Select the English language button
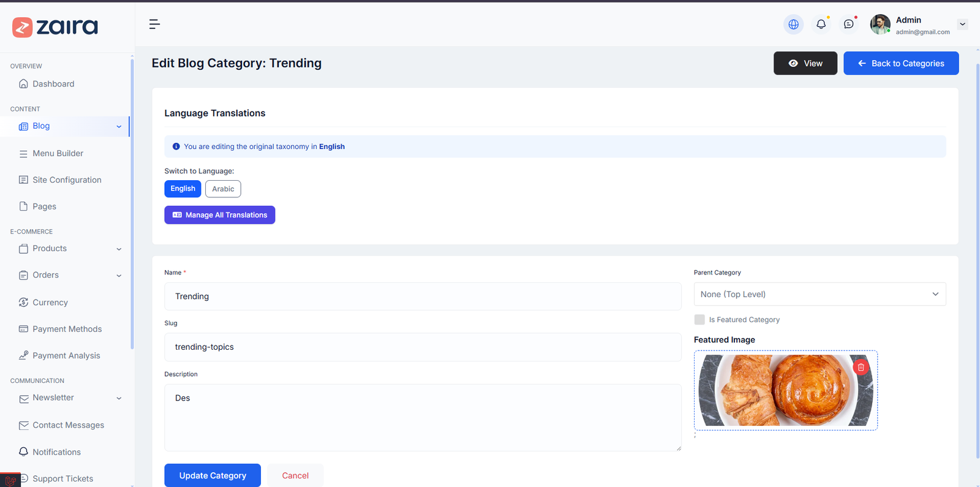 [183, 189]
